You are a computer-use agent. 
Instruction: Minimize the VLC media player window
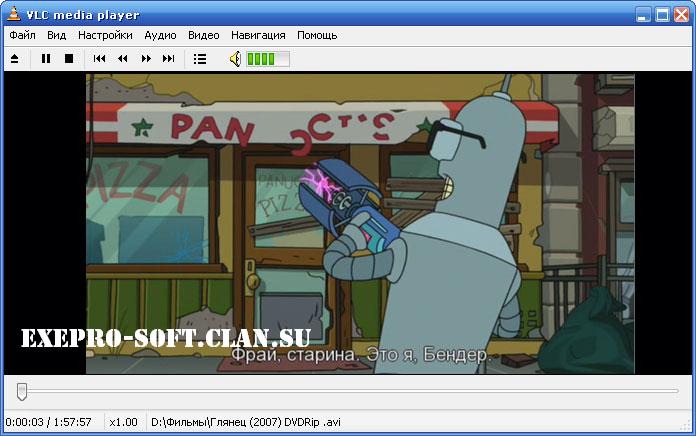tap(643, 15)
